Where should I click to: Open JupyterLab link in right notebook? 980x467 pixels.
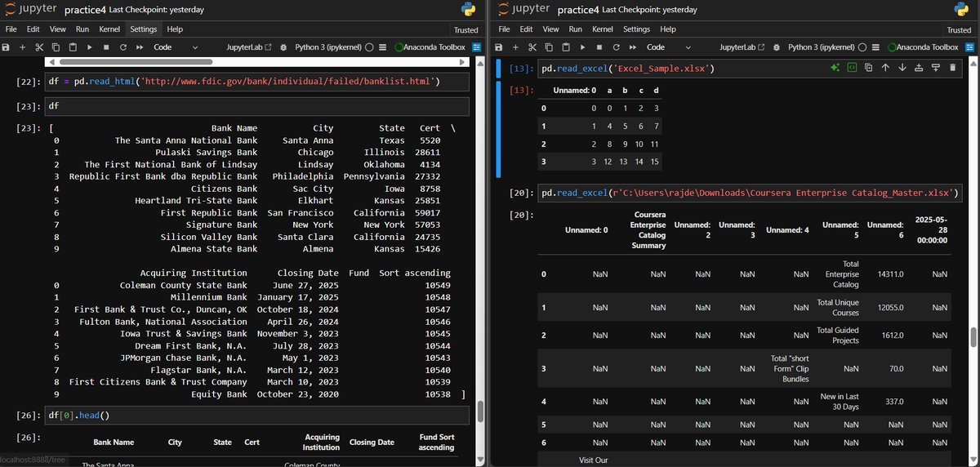click(742, 47)
